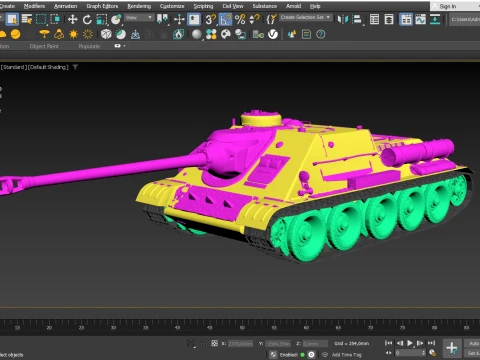Click the dashed ambient sun icon
This screenshot has height=360, width=480.
88,34
